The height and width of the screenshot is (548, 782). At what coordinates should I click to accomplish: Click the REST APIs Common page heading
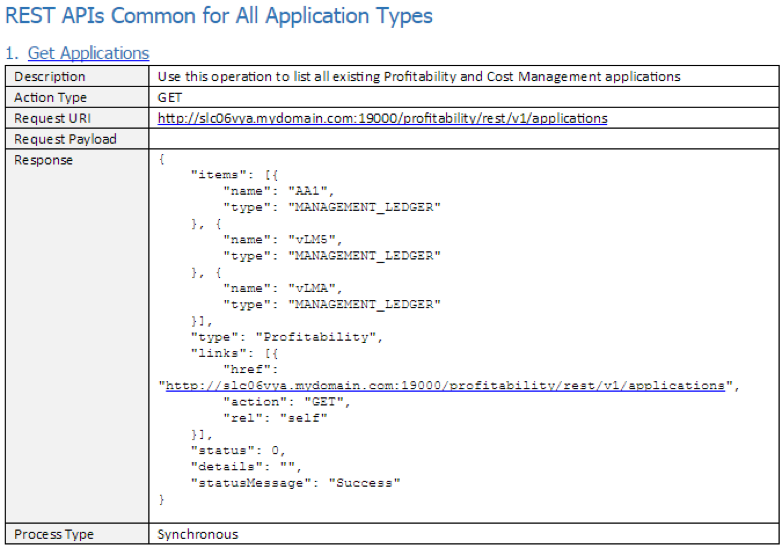(x=219, y=16)
